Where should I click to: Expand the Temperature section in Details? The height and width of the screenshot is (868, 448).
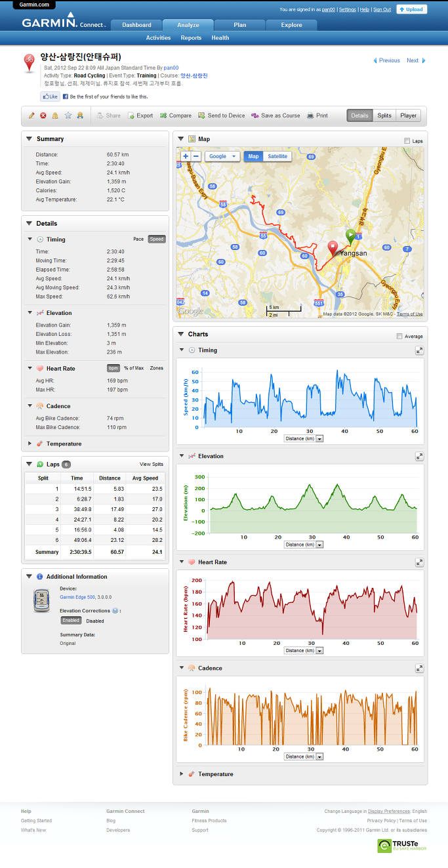point(30,444)
